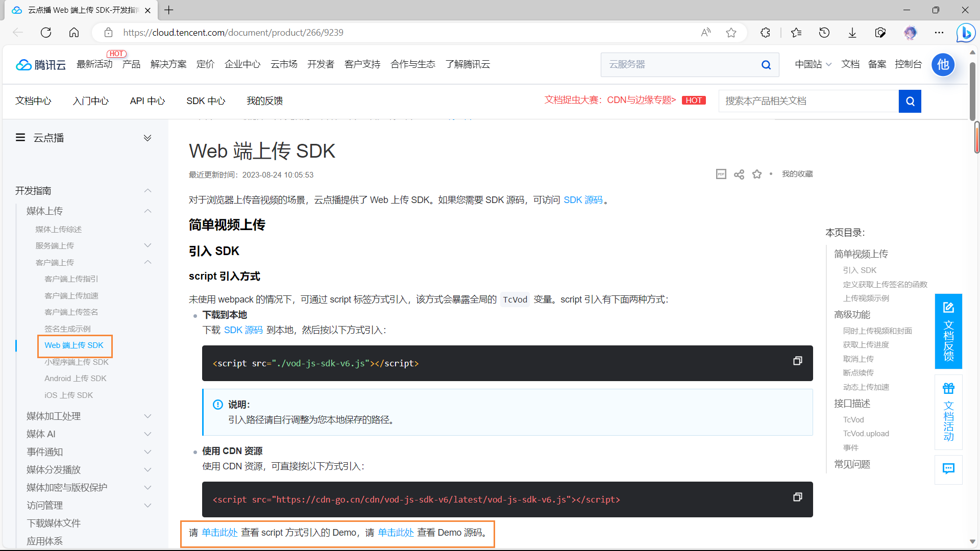This screenshot has width=980, height=551.
Task: Focus the 搜索本产品相关文档 search field
Action: tap(808, 101)
